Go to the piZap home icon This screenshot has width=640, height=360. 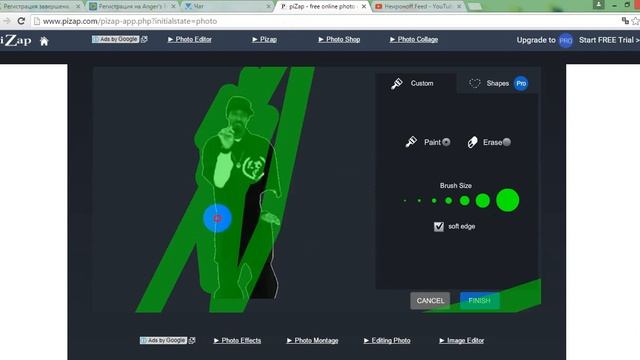(44, 41)
